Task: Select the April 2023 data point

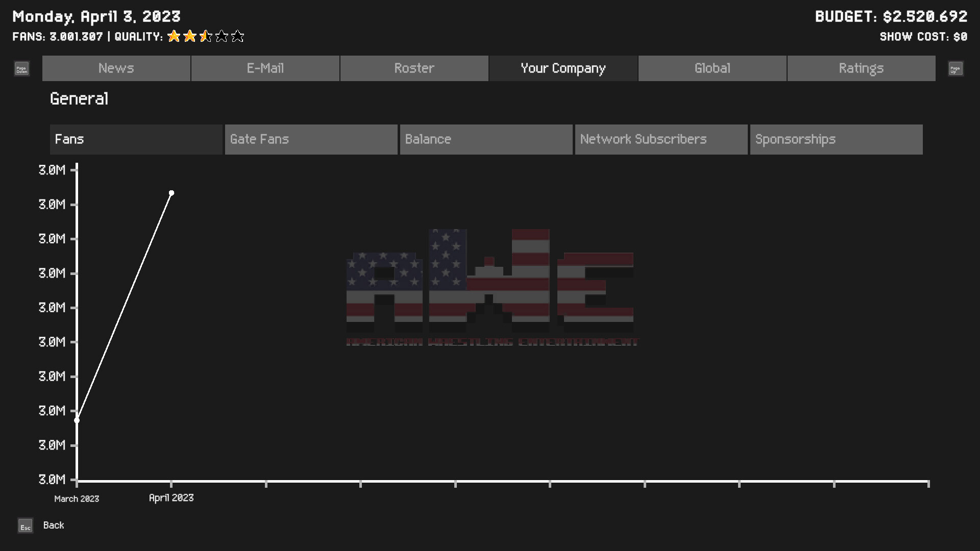Action: click(x=171, y=192)
